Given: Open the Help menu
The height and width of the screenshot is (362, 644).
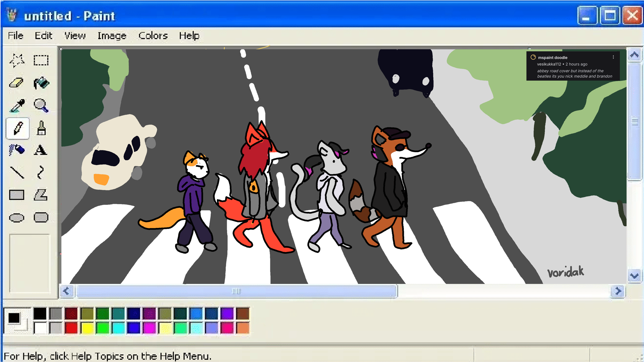Looking at the screenshot, I should [x=189, y=36].
